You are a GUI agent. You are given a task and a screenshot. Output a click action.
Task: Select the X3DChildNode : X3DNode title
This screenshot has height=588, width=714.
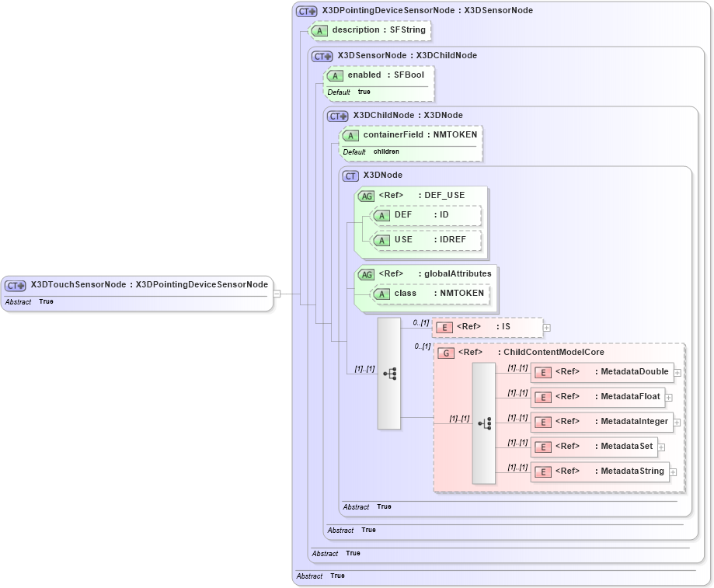(x=408, y=116)
